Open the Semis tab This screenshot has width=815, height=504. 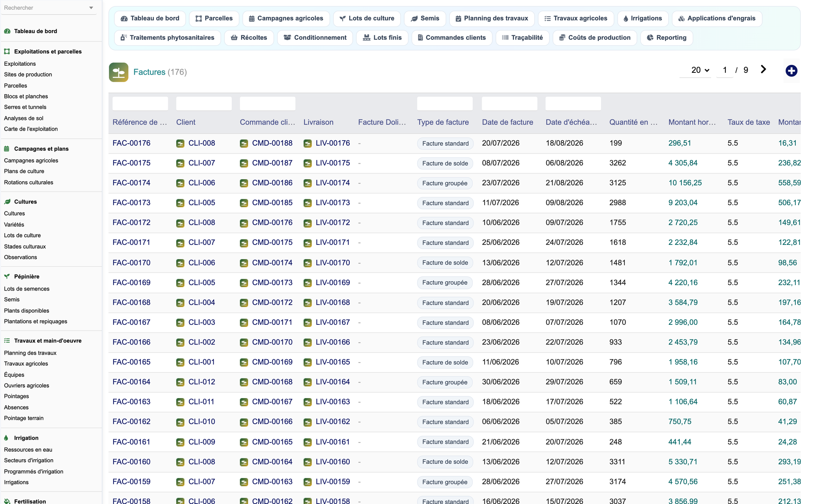pos(425,18)
